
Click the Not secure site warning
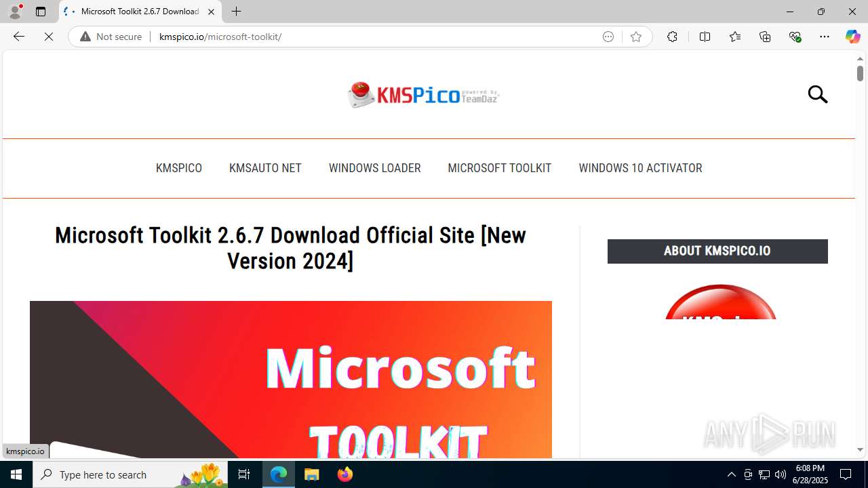[111, 37]
